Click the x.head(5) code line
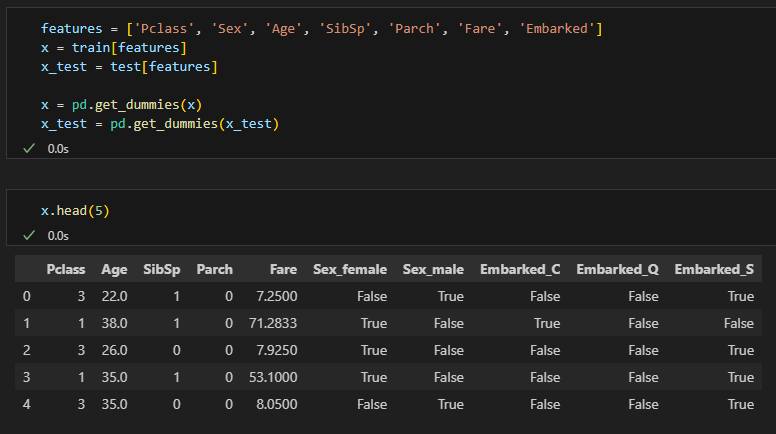Image resolution: width=776 pixels, height=434 pixels. click(x=75, y=211)
